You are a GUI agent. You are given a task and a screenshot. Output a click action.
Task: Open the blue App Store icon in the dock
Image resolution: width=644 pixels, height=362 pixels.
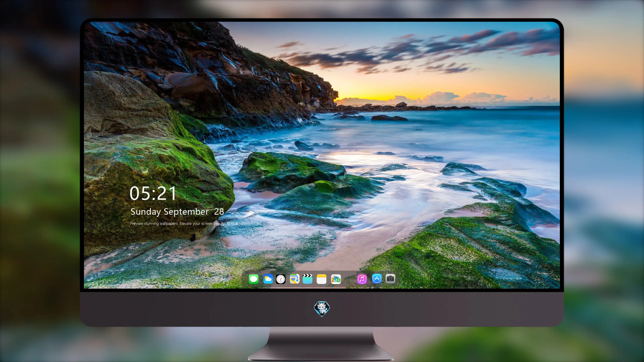[x=377, y=279]
